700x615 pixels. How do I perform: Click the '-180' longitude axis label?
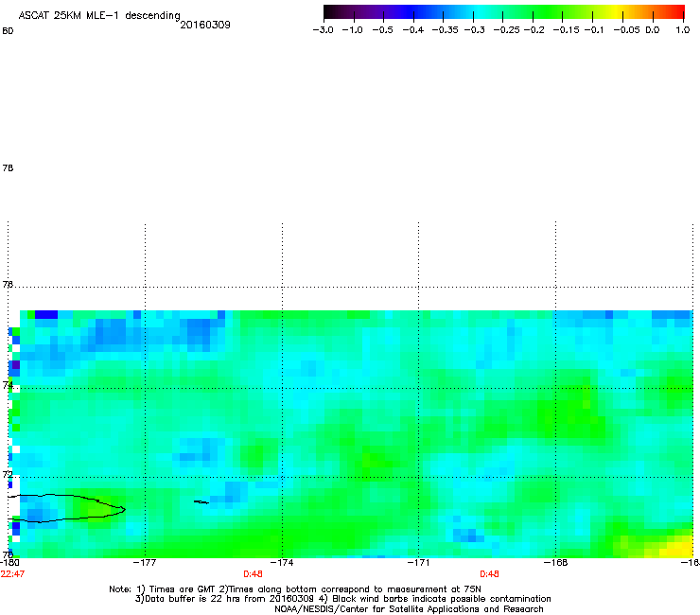9,563
